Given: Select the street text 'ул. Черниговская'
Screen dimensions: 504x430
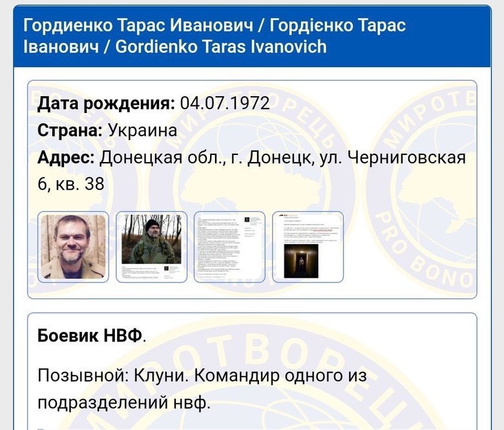Looking at the screenshot, I should tap(393, 158).
